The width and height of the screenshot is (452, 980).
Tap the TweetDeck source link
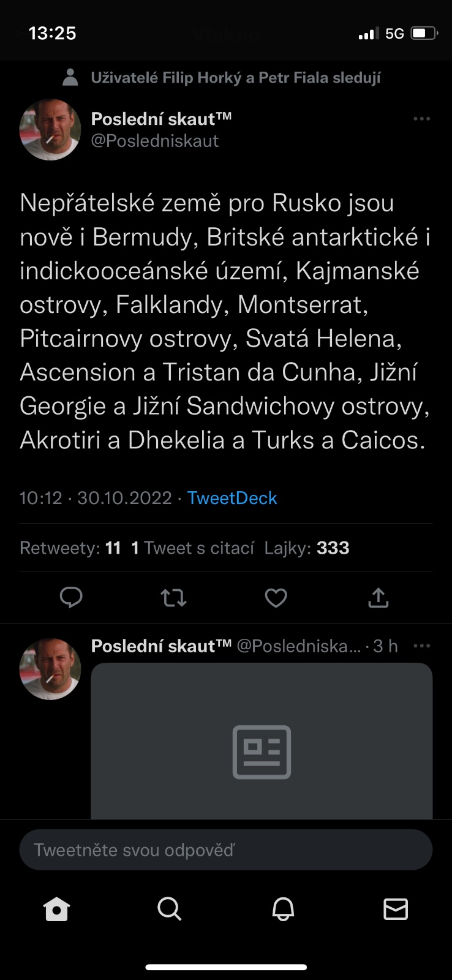point(232,498)
